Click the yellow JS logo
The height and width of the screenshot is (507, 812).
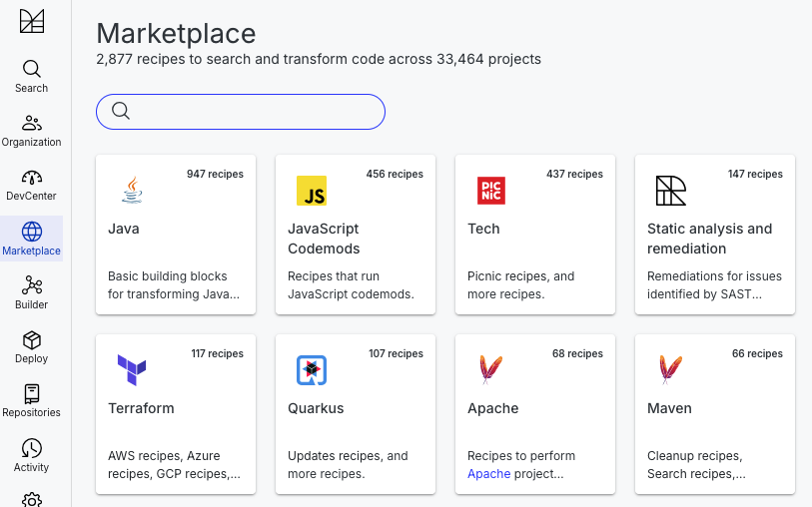[x=312, y=191]
